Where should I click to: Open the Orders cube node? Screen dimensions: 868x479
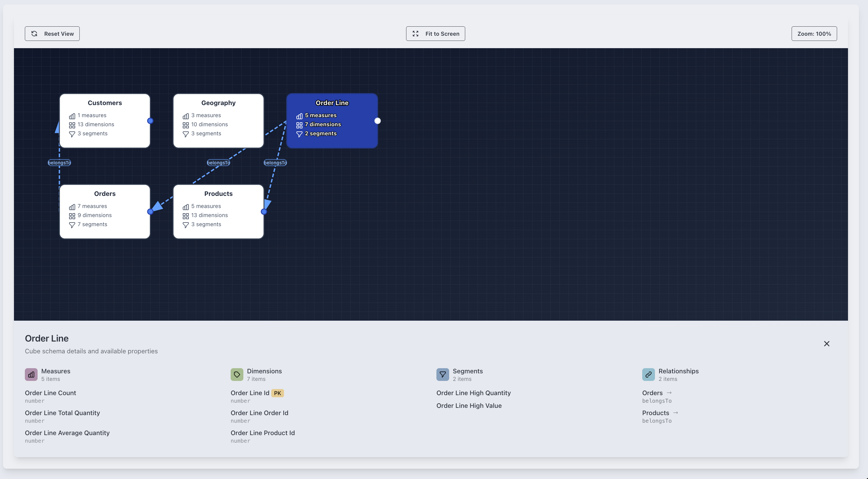(105, 211)
